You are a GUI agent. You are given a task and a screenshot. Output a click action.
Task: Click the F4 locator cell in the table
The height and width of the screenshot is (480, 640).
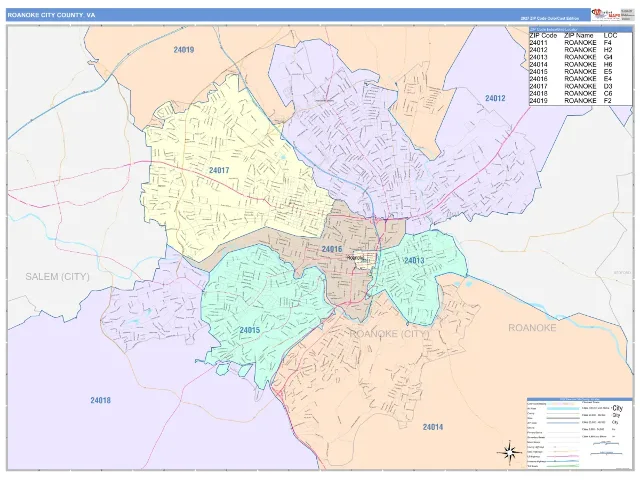tap(607, 42)
